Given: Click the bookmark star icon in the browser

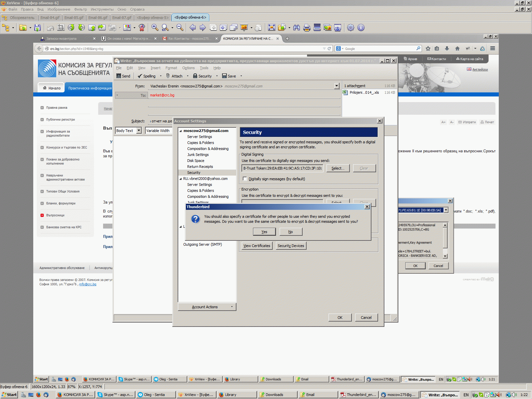Looking at the screenshot, I should point(428,49).
